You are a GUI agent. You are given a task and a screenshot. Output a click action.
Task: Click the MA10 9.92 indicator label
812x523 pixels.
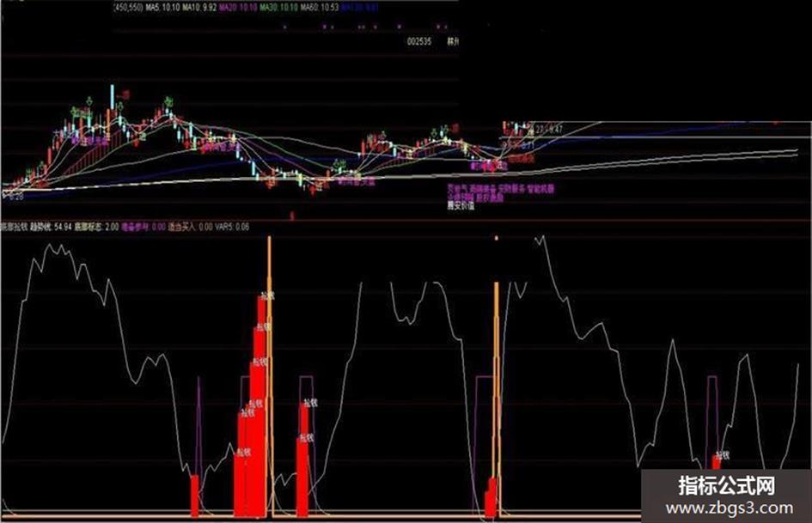tap(198, 8)
